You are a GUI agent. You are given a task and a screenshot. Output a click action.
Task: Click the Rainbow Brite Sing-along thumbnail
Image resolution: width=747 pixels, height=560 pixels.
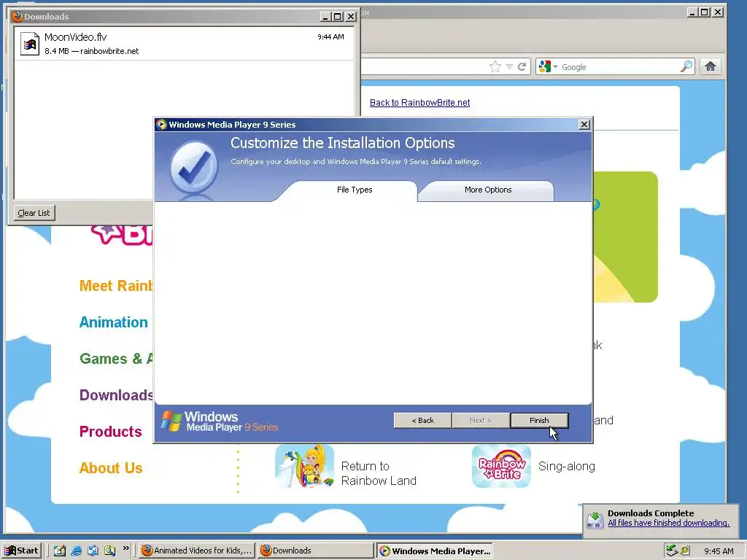point(501,466)
